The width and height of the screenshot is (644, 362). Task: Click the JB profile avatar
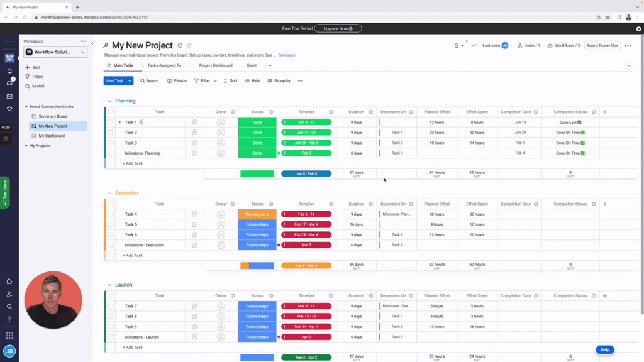[9, 351]
